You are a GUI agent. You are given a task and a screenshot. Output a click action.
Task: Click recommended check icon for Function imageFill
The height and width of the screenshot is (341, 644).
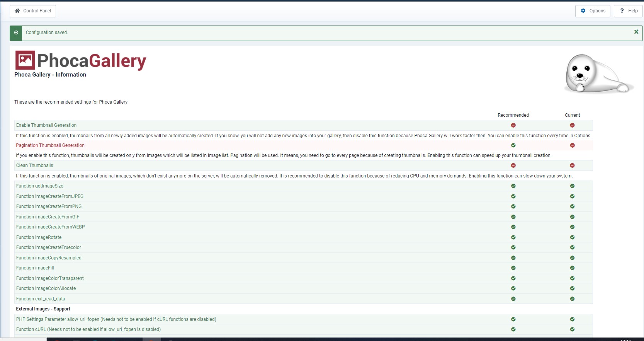[x=513, y=268]
